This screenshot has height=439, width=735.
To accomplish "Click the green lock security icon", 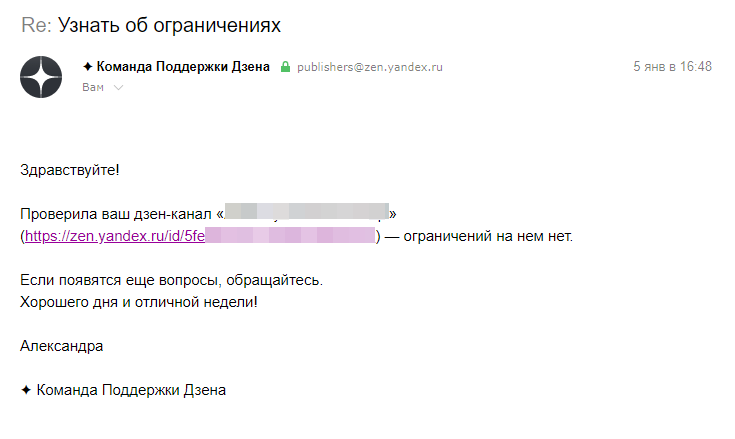I will click(285, 67).
